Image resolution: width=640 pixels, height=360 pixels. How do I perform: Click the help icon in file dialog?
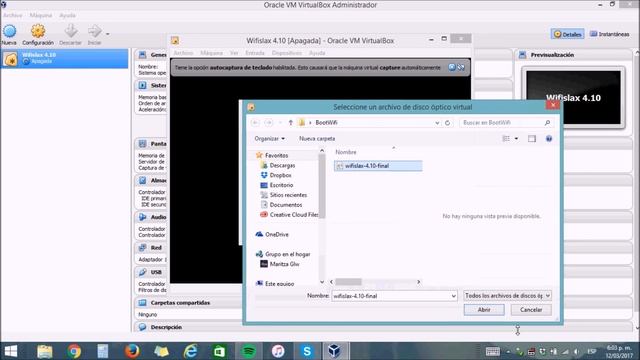click(x=549, y=139)
